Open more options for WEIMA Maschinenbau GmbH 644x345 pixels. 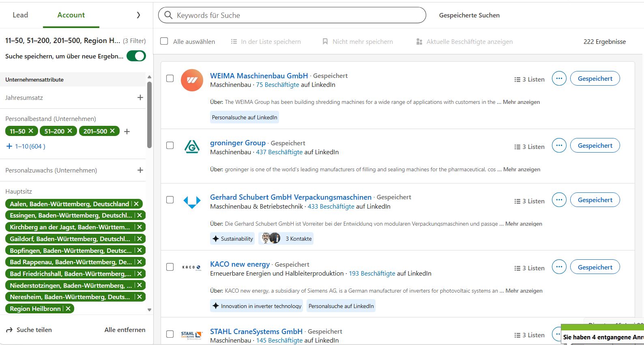[x=559, y=78]
